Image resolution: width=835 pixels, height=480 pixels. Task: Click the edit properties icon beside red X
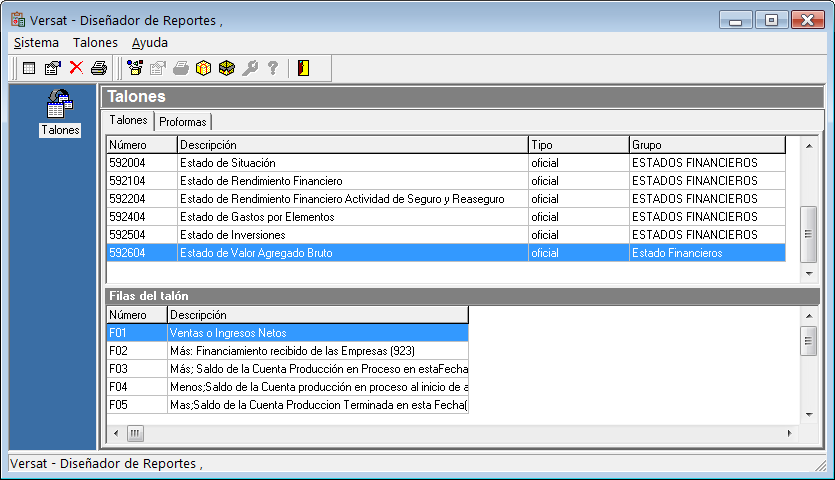pos(53,68)
